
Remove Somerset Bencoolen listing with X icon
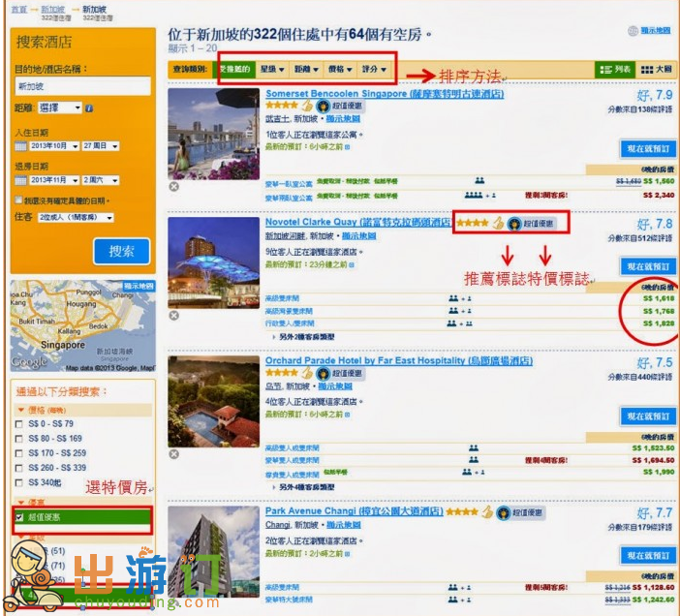(x=174, y=187)
